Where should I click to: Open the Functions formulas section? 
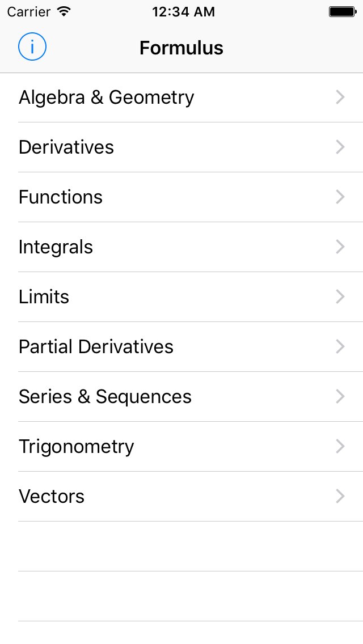[61, 197]
